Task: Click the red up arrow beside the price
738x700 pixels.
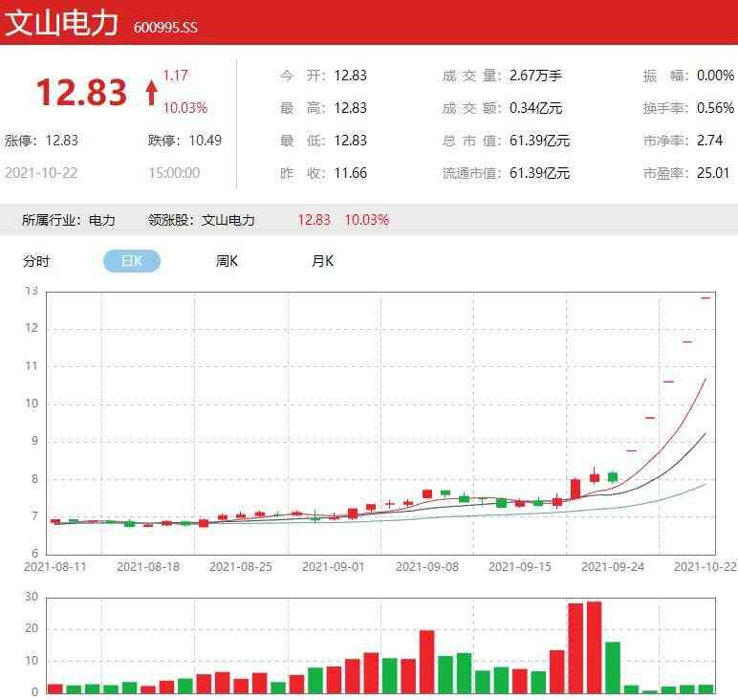Action: point(151,92)
